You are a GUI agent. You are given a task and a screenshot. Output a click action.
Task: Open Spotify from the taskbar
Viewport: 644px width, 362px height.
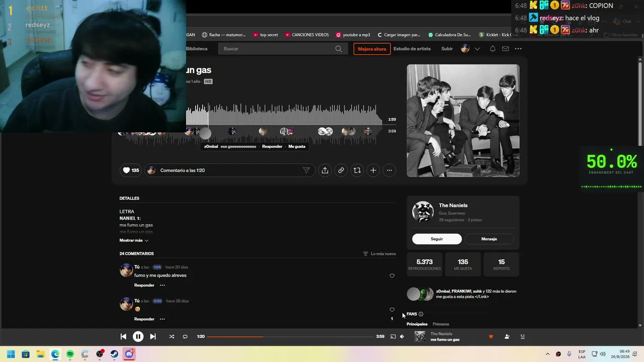point(70,354)
